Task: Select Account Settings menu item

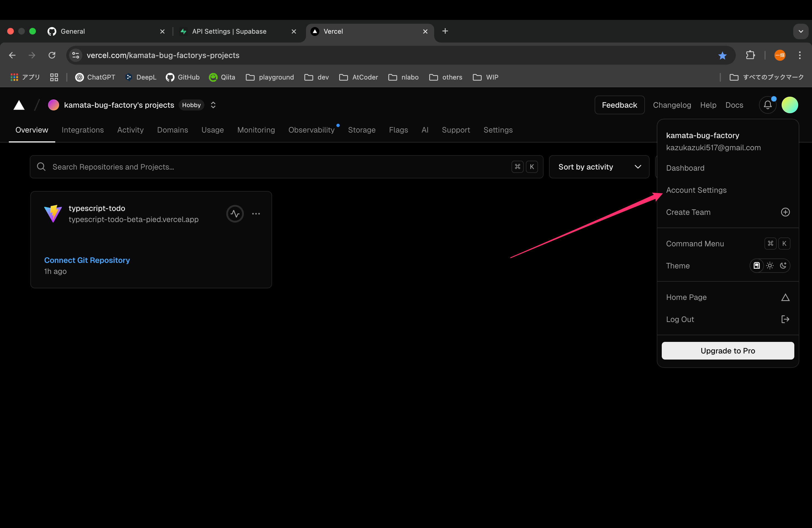Action: (x=696, y=190)
